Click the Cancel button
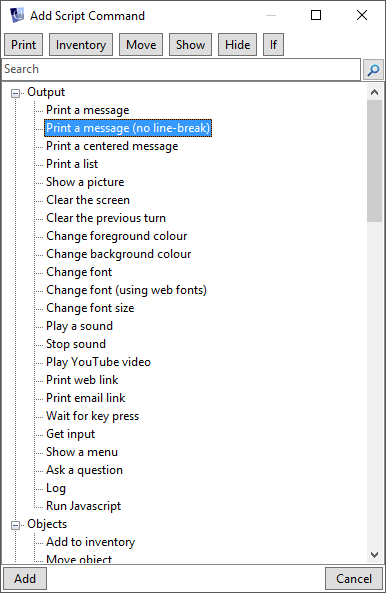 pos(354,579)
